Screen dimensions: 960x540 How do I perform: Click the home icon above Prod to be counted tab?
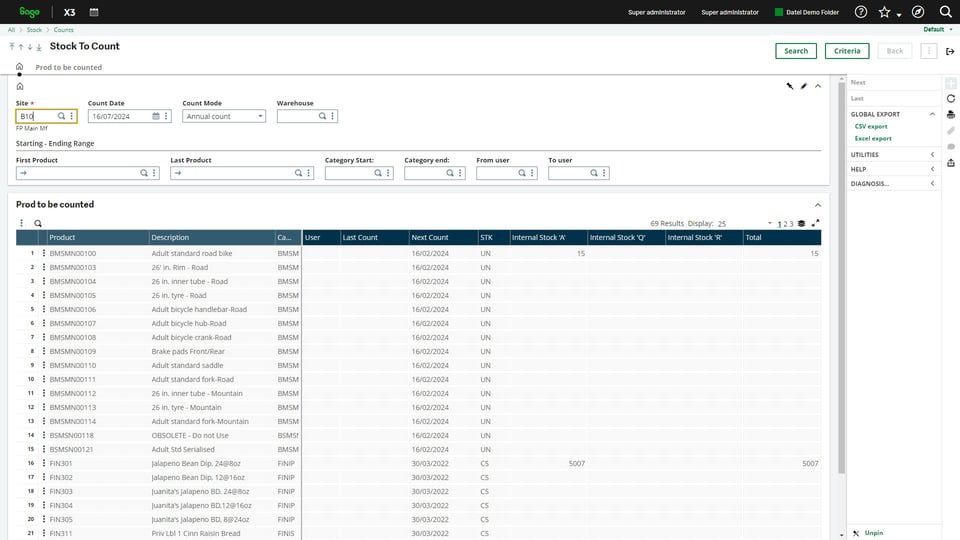(20, 66)
